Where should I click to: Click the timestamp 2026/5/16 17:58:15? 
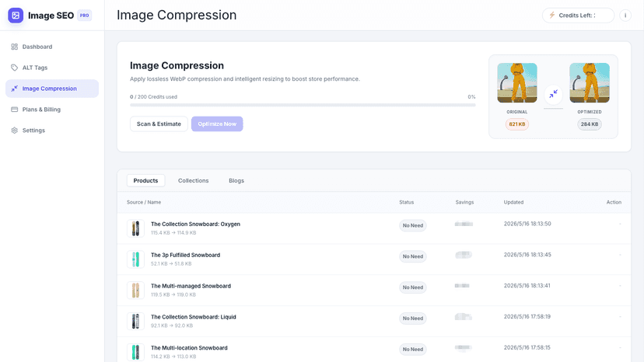pos(527,347)
